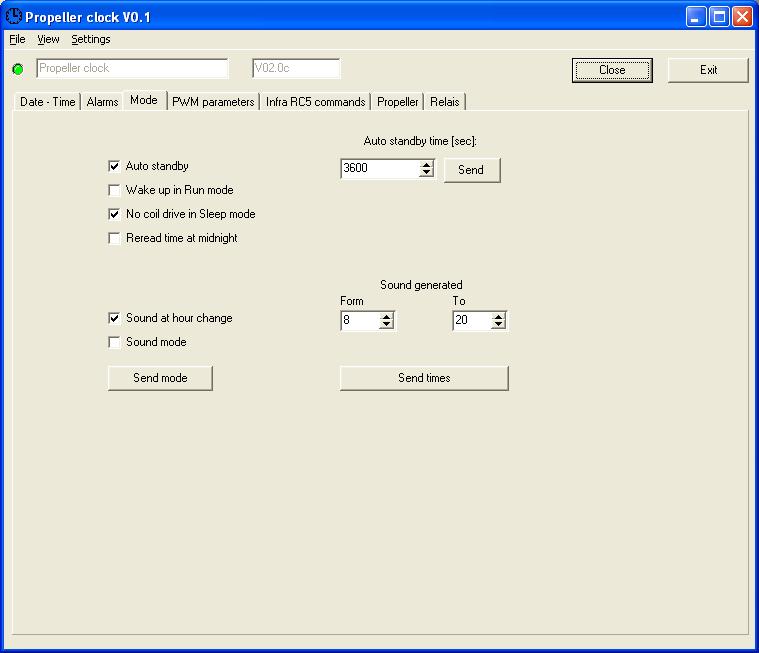Click the Auto standby time [sec]: label
Viewport: 759px width, 653px height.
click(x=420, y=141)
